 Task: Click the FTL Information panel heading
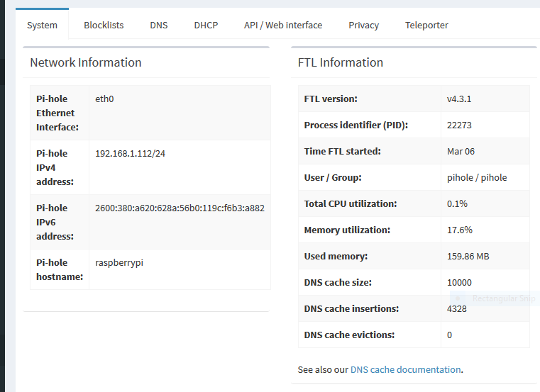coord(341,62)
